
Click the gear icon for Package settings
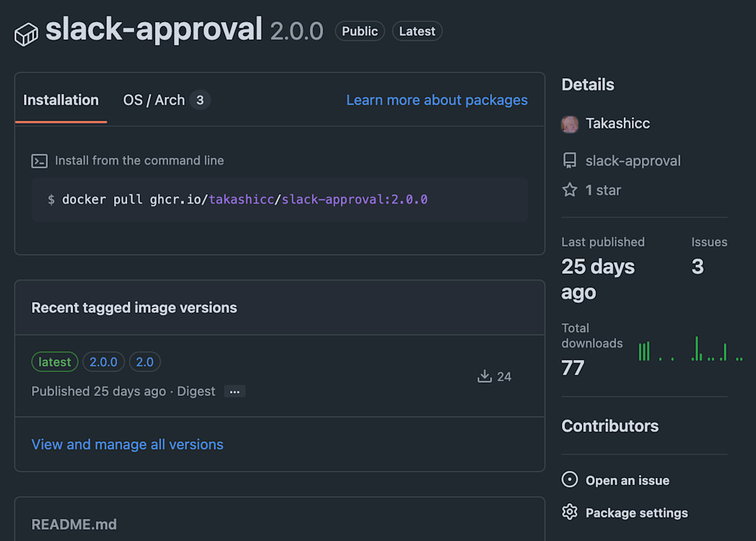570,512
